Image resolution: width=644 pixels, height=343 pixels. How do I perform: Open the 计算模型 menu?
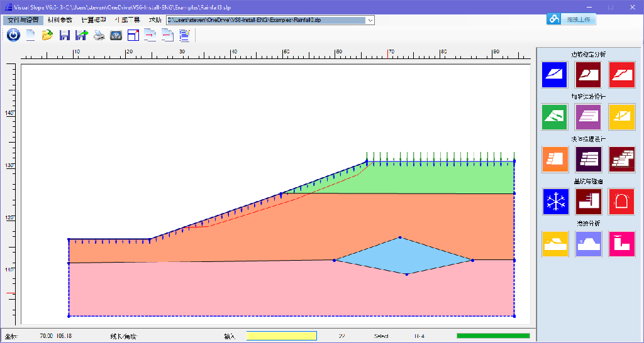93,20
